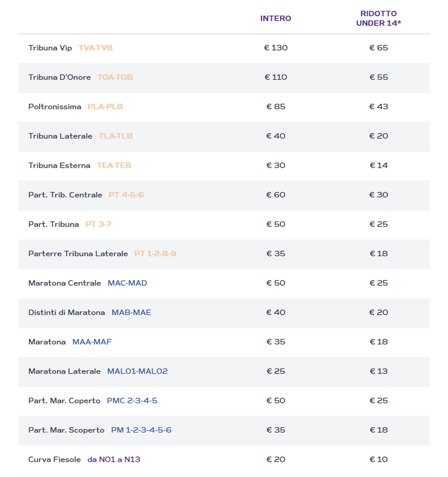The image size is (448, 477).
Task: Click the MAC-MAD Maratona Centrale code
Action: click(x=127, y=283)
